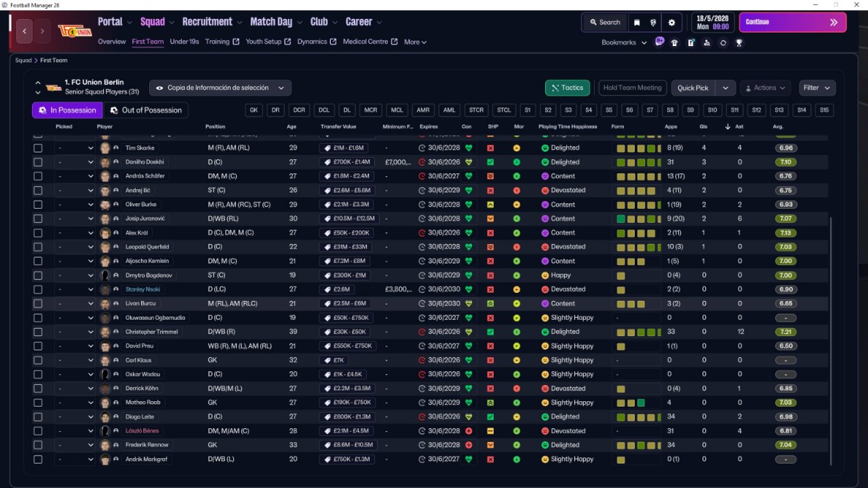This screenshot has width=868, height=488.
Task: Click the Hold Team Meeting button
Action: 633,88
